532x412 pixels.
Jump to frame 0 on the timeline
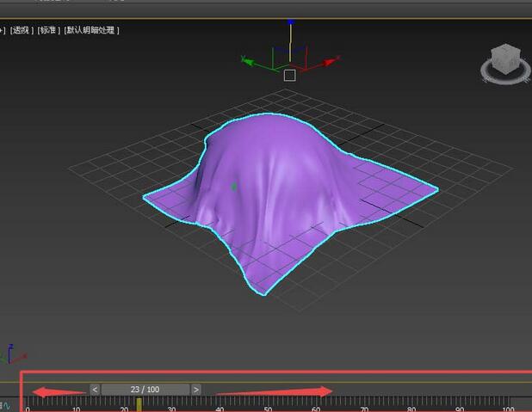[x=28, y=405]
